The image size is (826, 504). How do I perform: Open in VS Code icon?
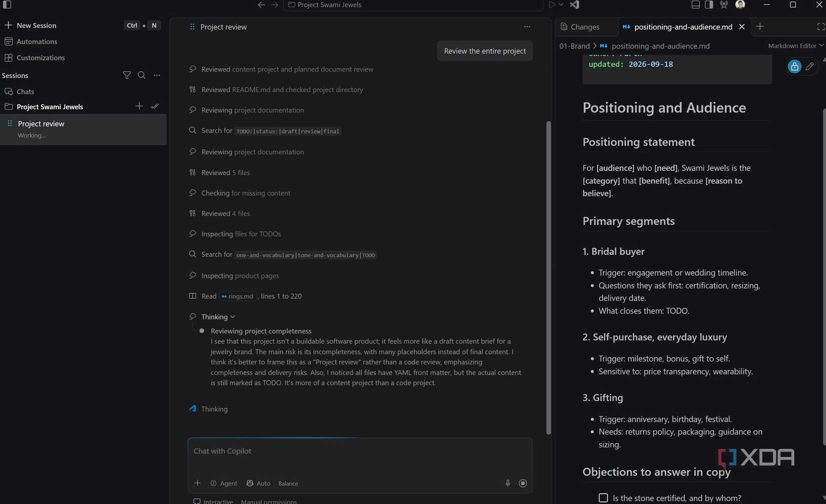[574, 5]
